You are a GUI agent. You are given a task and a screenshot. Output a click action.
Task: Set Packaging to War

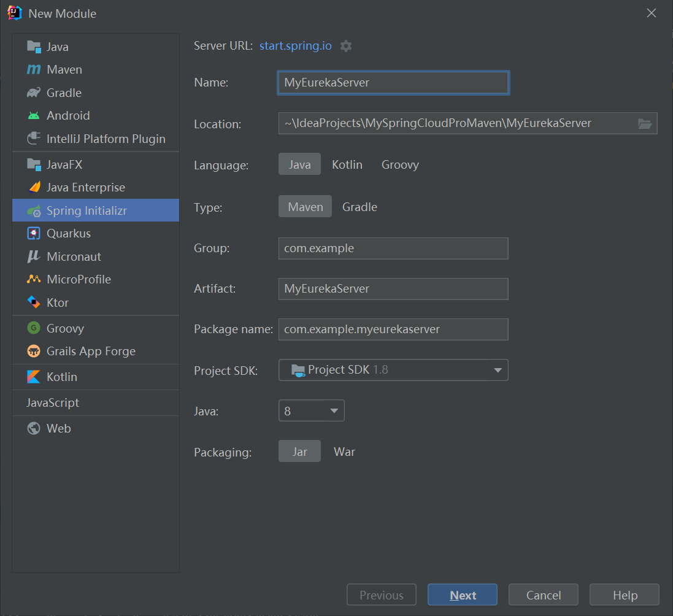tap(344, 452)
